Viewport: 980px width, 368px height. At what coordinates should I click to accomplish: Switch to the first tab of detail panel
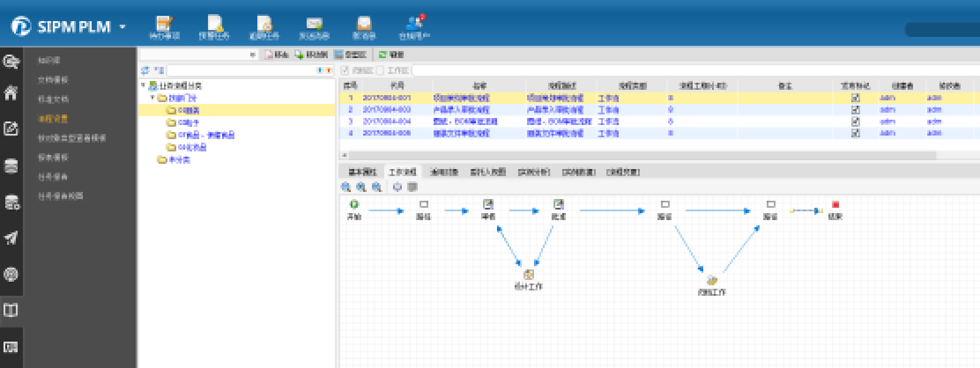point(362,172)
